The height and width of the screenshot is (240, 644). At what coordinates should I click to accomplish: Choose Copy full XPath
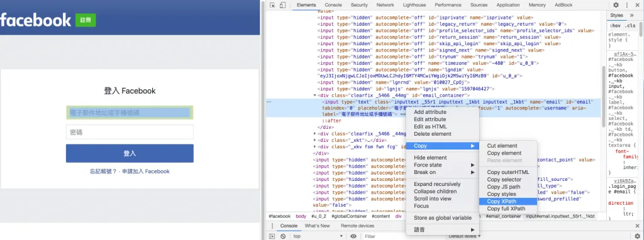click(x=508, y=209)
